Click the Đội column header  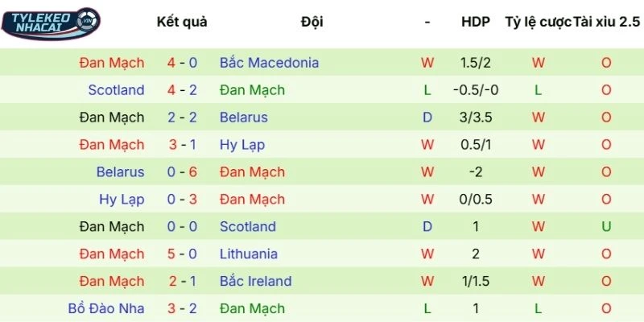[312, 22]
